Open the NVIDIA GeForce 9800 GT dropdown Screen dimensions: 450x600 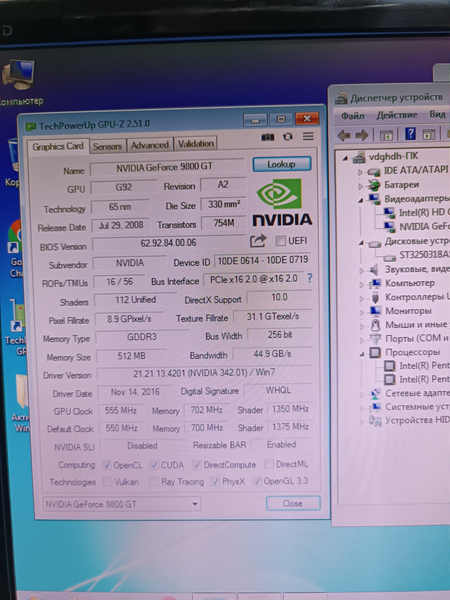(121, 504)
